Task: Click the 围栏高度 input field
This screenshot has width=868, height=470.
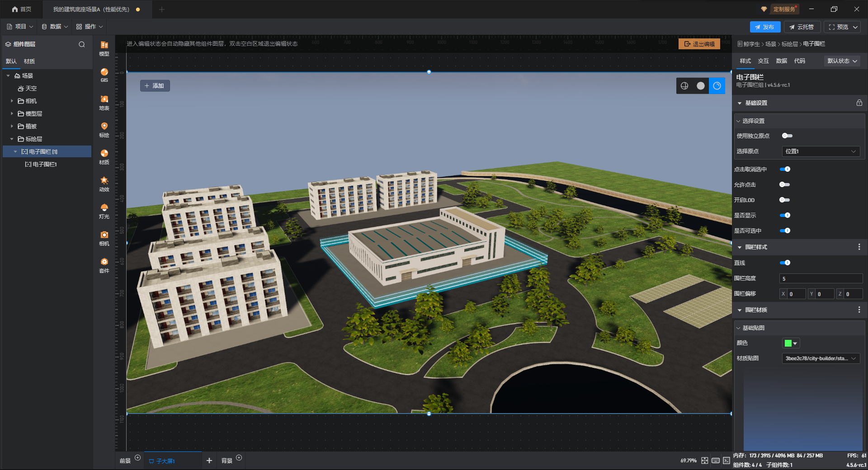Action: [x=821, y=279]
